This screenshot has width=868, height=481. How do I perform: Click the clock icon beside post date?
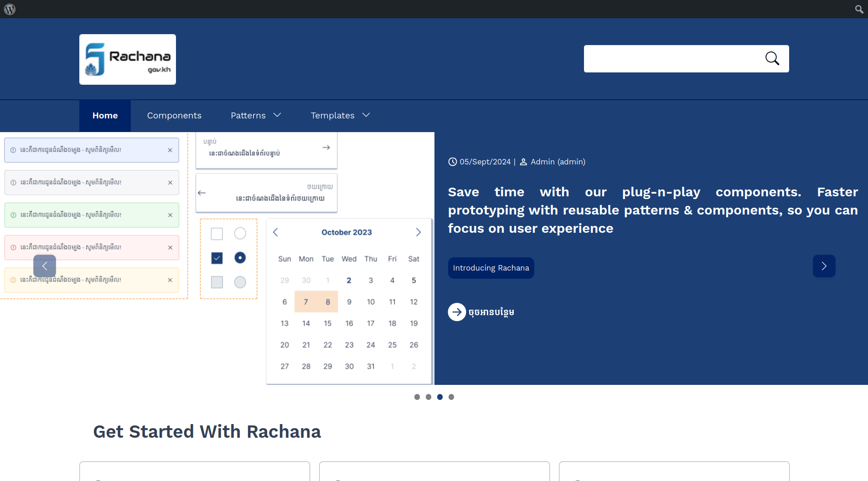[452, 162]
